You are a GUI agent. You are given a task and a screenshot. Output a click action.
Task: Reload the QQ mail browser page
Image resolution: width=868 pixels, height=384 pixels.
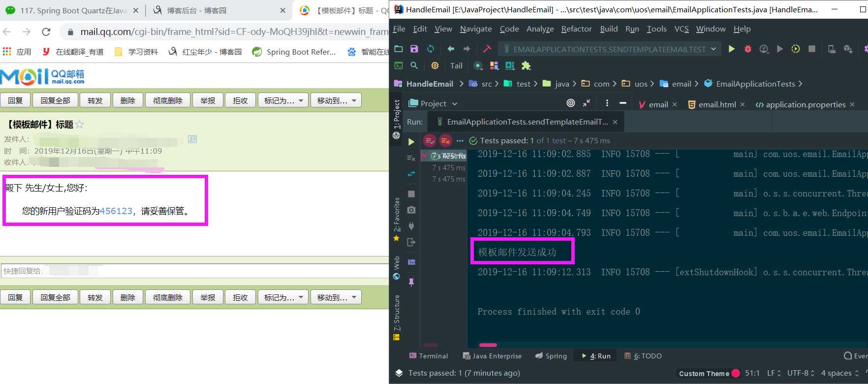tap(46, 32)
